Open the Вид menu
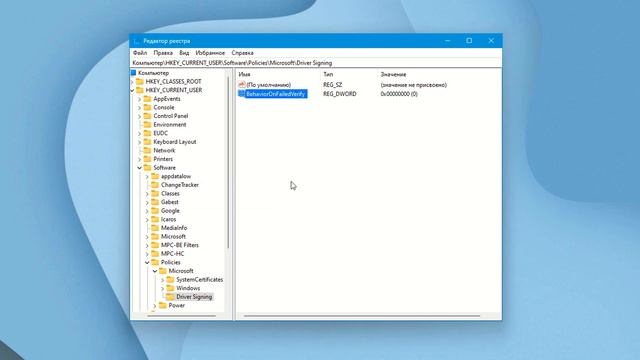The image size is (640, 360). 184,53
